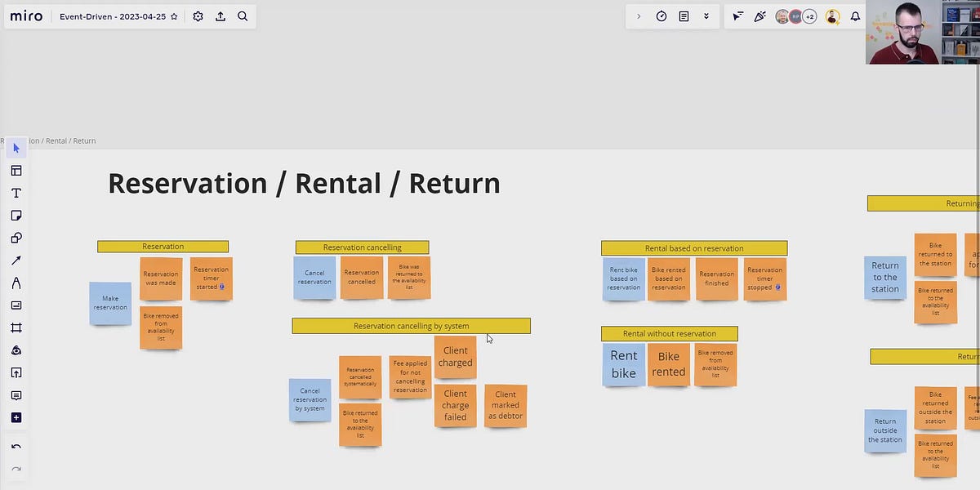Pick the Sticky note tool
Viewport: 980px width, 490px height.
(16, 215)
